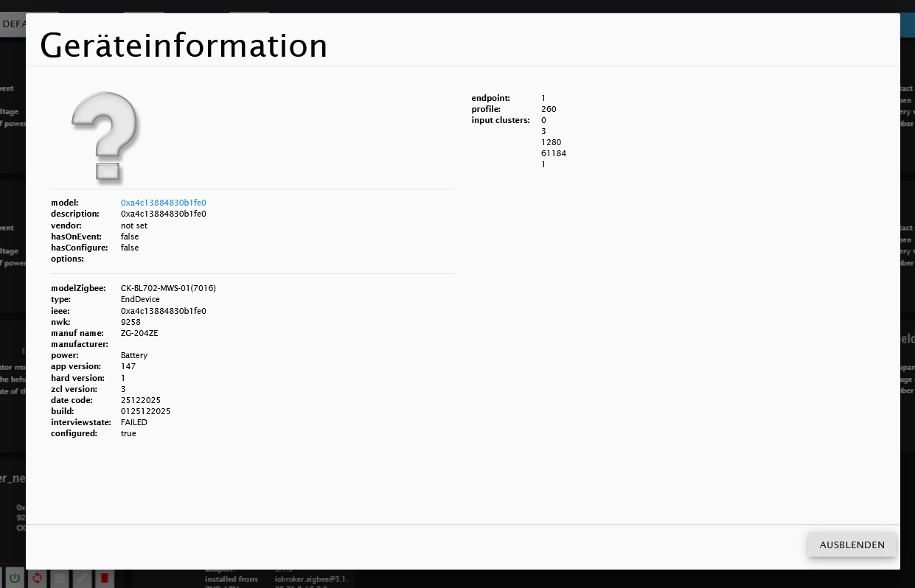Select the configured value true
This screenshot has width=915, height=588.
128,433
